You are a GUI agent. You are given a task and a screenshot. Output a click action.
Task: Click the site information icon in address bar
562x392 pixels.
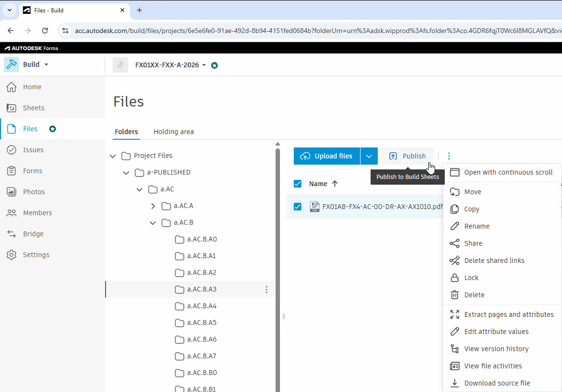click(65, 31)
